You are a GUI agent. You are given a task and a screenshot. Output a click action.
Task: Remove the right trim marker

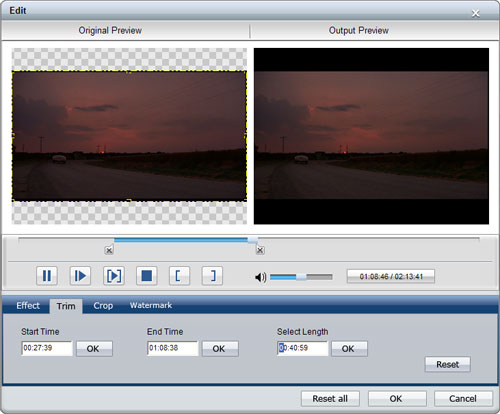point(260,250)
